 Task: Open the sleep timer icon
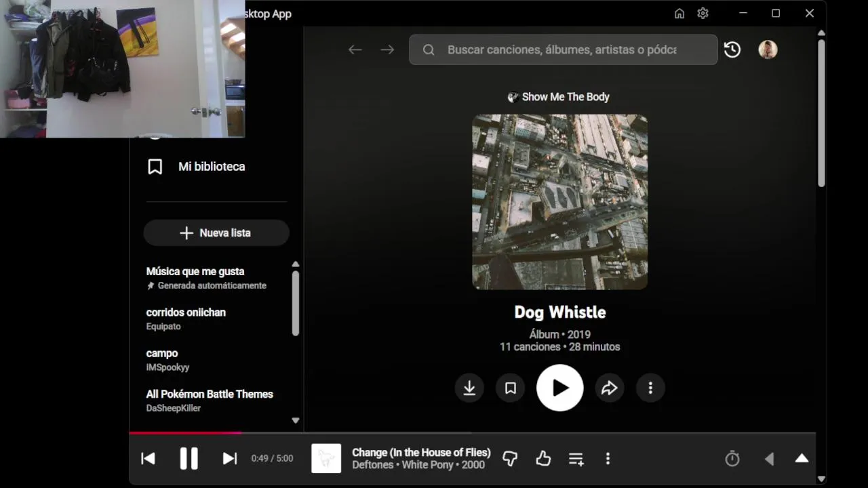pyautogui.click(x=732, y=459)
